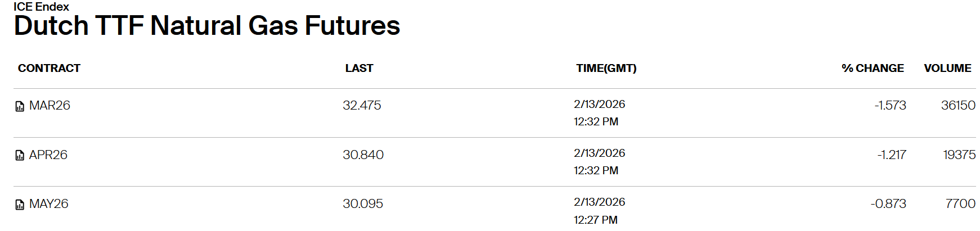Image resolution: width=980 pixels, height=231 pixels.
Task: Click the chart icon beside MAY26
Action: click(20, 205)
